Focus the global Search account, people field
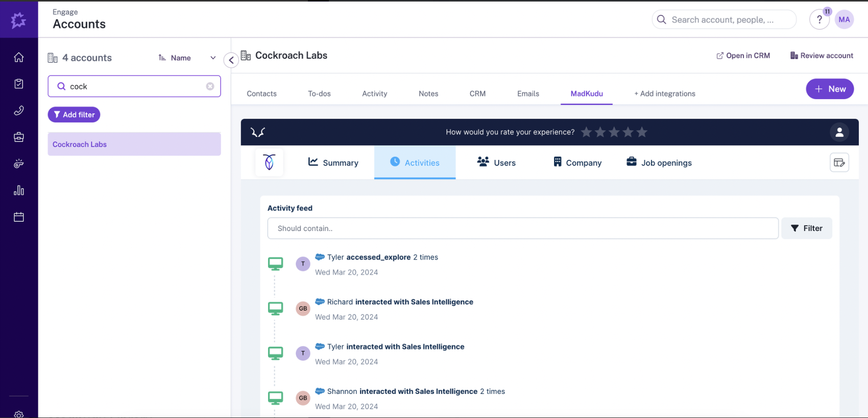868x418 pixels. click(724, 19)
